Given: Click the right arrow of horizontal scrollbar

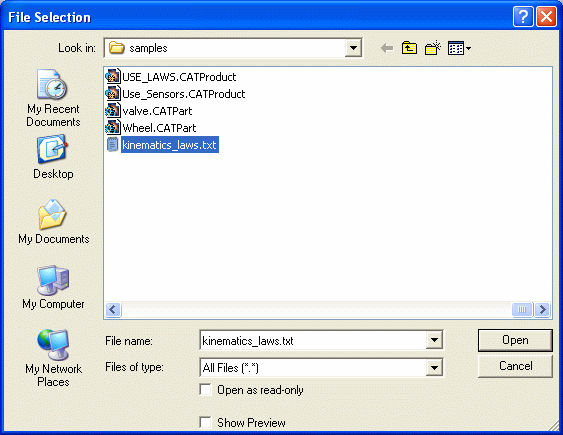Looking at the screenshot, I should click(542, 309).
